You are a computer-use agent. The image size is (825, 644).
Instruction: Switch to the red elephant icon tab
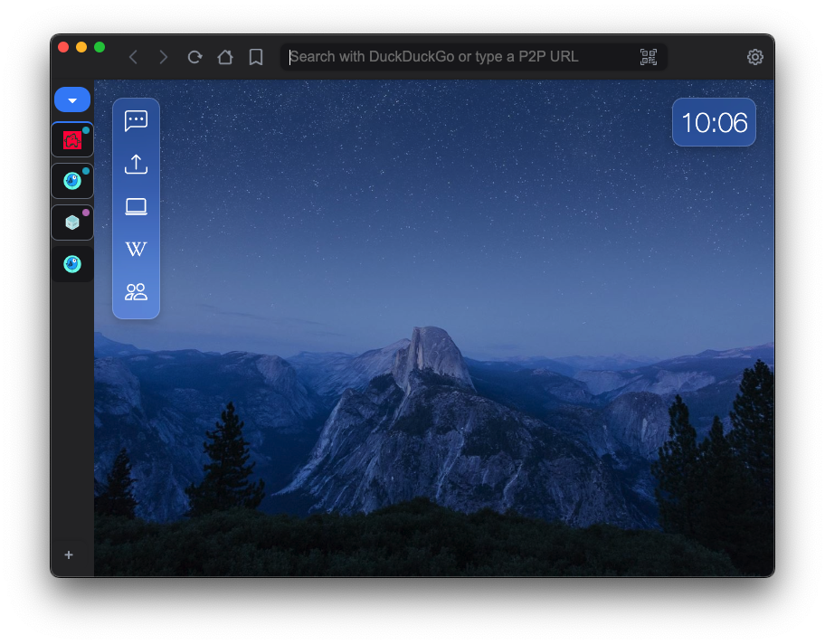point(72,140)
